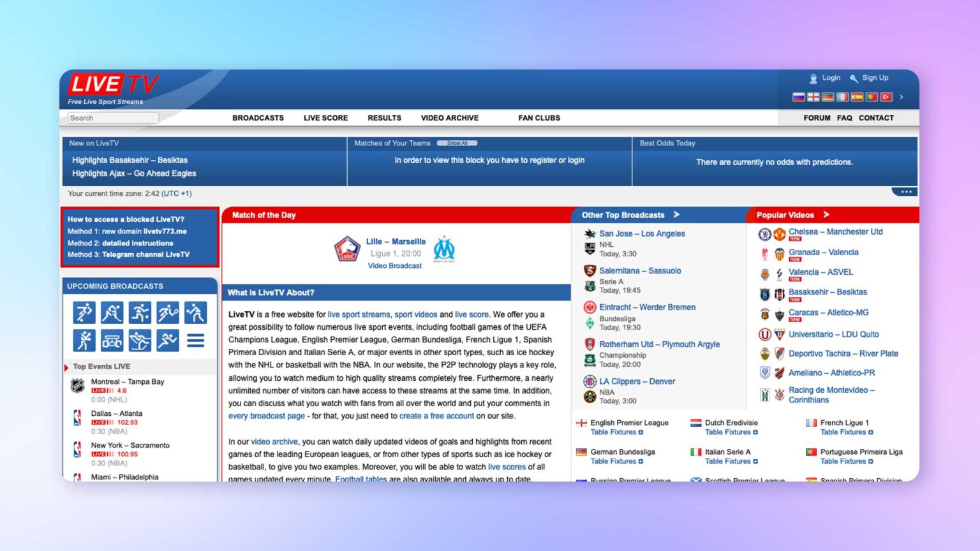Screen dimensions: 980x551
Task: Expand Dutch Eredivisie Fixtures plus icon
Action: click(x=755, y=432)
